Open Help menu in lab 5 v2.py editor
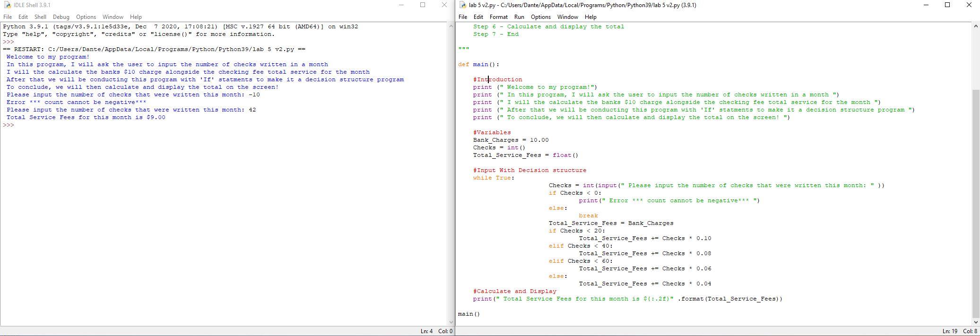 click(590, 17)
